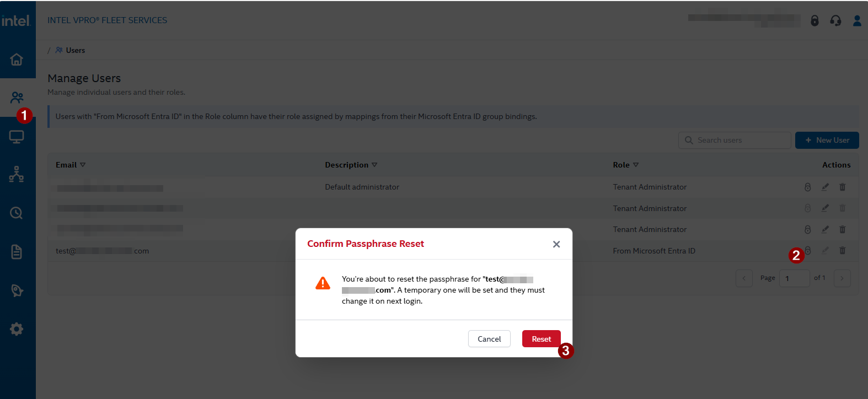Delete the Default administrator user
This screenshot has height=399, width=868.
[x=843, y=187]
